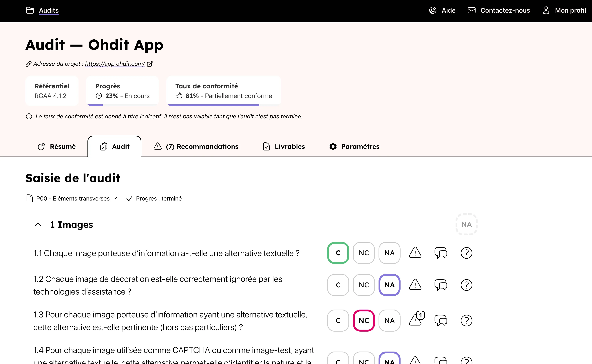Click the Référentiel RGAA 4.1.2 card

[52, 91]
